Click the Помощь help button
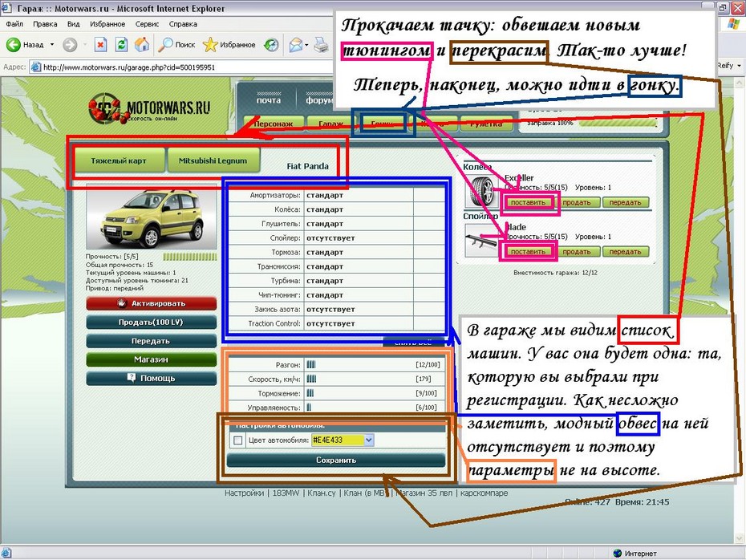This screenshot has height=560, width=746. pos(152,378)
